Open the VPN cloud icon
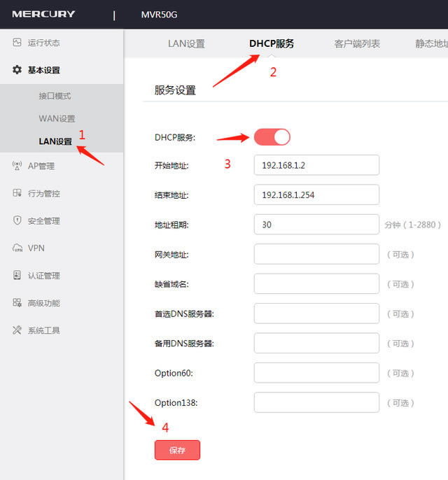Image resolution: width=448 pixels, height=480 pixels. tap(17, 248)
